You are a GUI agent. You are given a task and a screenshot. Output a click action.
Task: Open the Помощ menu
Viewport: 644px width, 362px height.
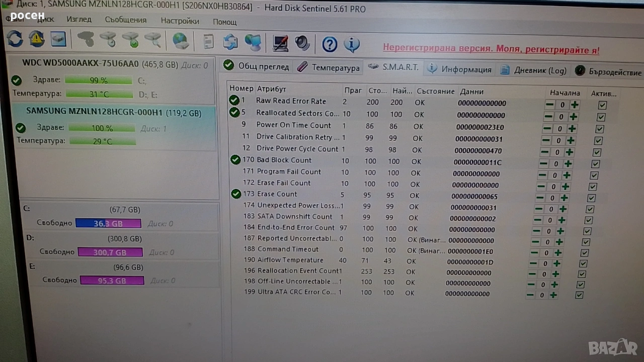click(225, 22)
